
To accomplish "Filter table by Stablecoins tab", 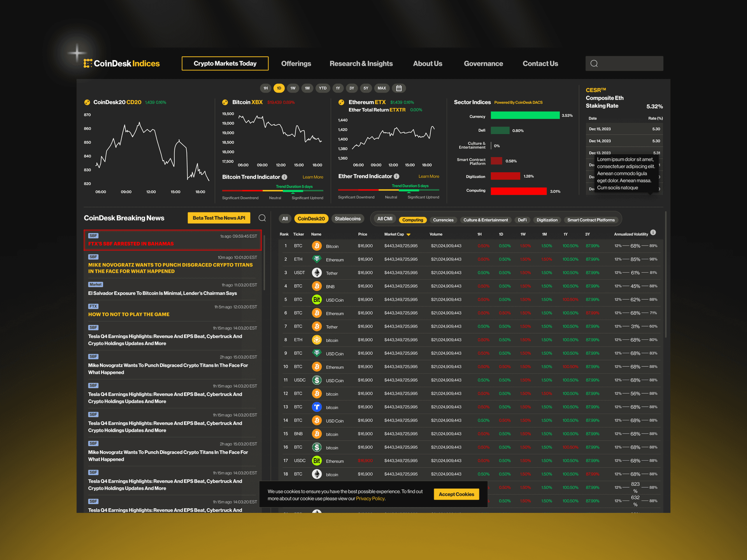I will coord(347,219).
